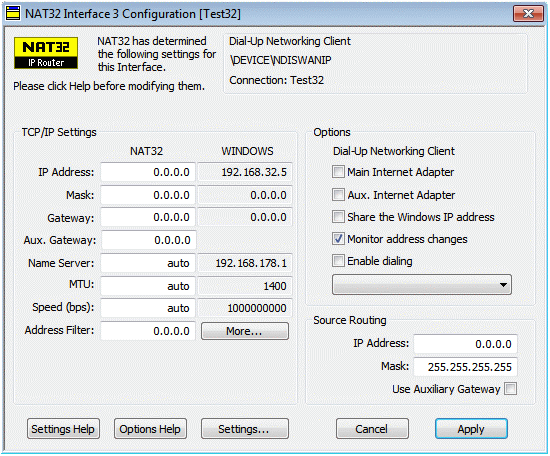Check the Enable dialing box
Screen dimensions: 550x456
pos(338,261)
